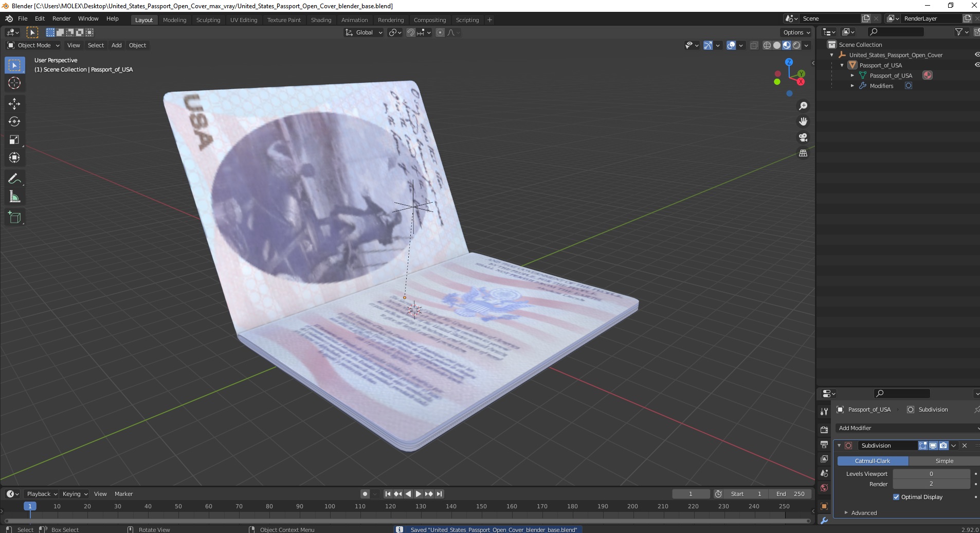Open the Playback dropdown
Viewport: 980px width, 533px height.
(41, 494)
